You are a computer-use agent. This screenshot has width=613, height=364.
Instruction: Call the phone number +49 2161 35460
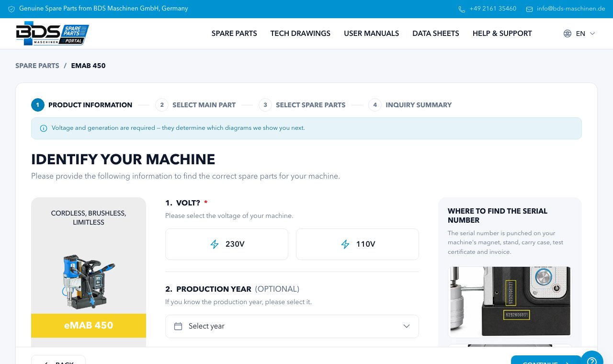pyautogui.click(x=493, y=9)
